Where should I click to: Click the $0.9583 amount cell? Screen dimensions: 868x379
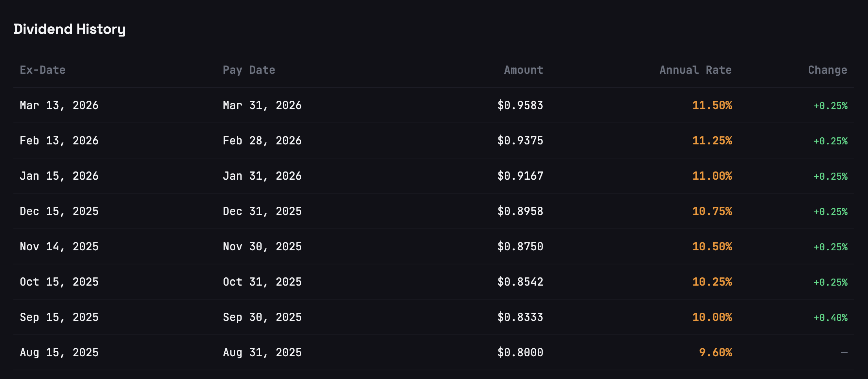[x=520, y=106]
